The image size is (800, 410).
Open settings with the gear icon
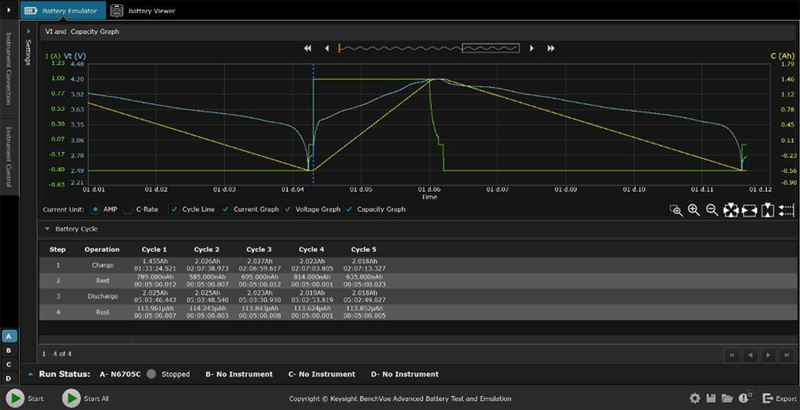695,399
